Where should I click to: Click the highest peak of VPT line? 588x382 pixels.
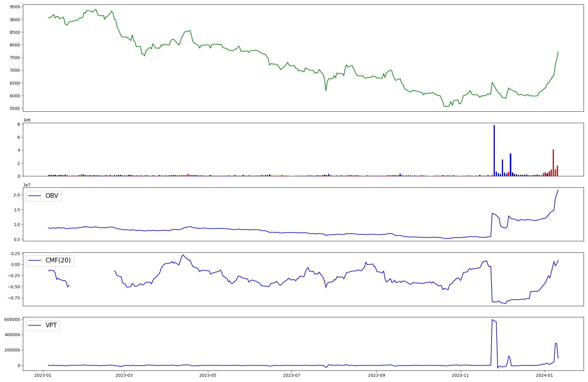[x=492, y=320]
